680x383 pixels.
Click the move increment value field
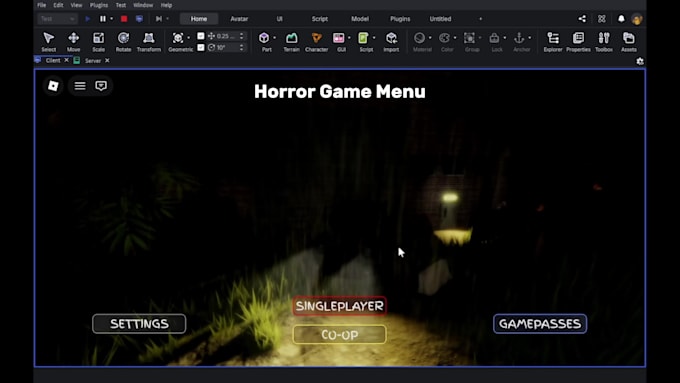click(227, 36)
